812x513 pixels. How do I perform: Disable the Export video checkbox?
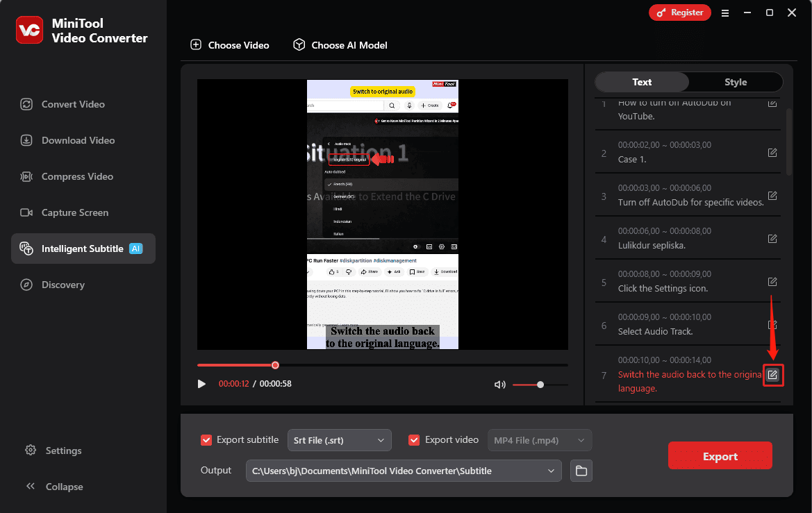pos(414,439)
